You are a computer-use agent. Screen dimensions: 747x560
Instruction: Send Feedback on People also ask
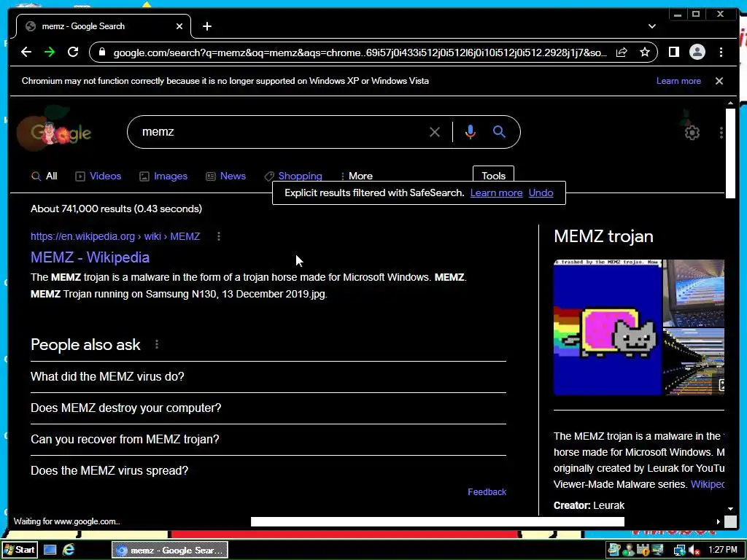pyautogui.click(x=487, y=492)
